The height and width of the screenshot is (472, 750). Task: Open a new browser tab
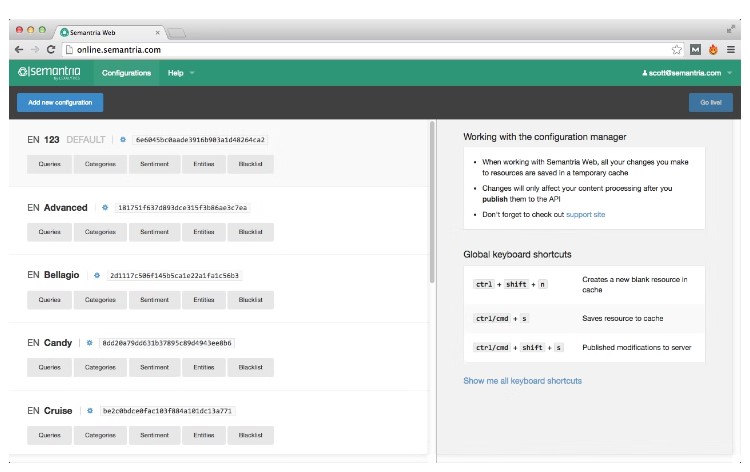point(176,33)
